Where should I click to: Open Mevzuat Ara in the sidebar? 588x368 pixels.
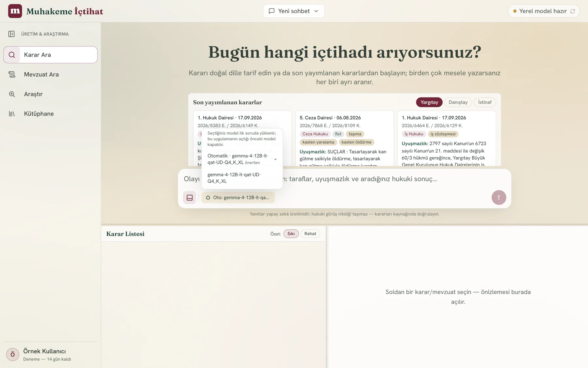pyautogui.click(x=50, y=75)
